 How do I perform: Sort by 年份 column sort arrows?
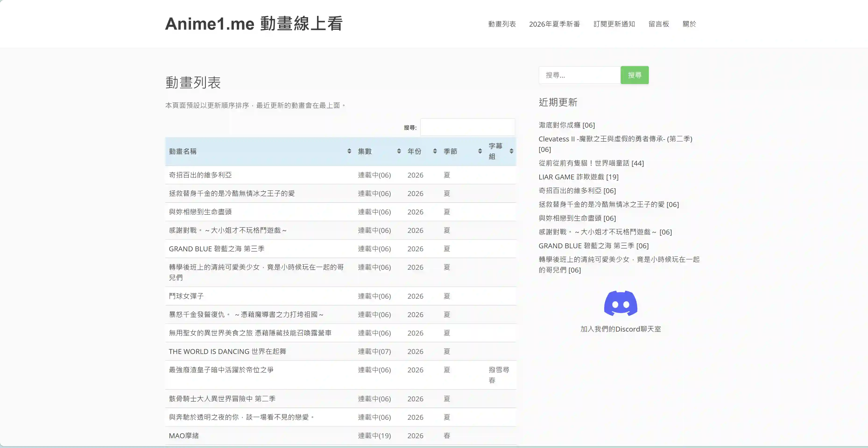coord(435,151)
